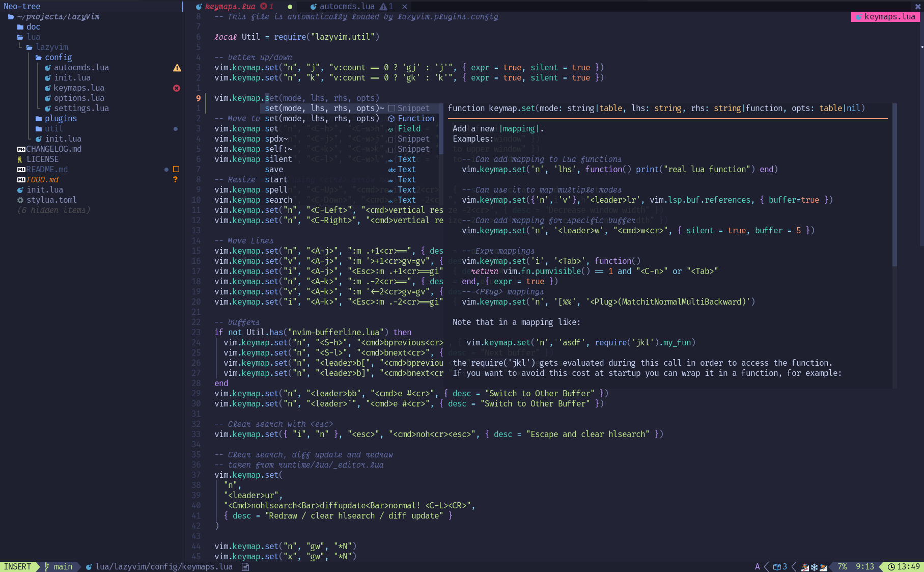Click the error icon beside keymaps.lua in Neo-tree
The height and width of the screenshot is (572, 924).
click(177, 88)
